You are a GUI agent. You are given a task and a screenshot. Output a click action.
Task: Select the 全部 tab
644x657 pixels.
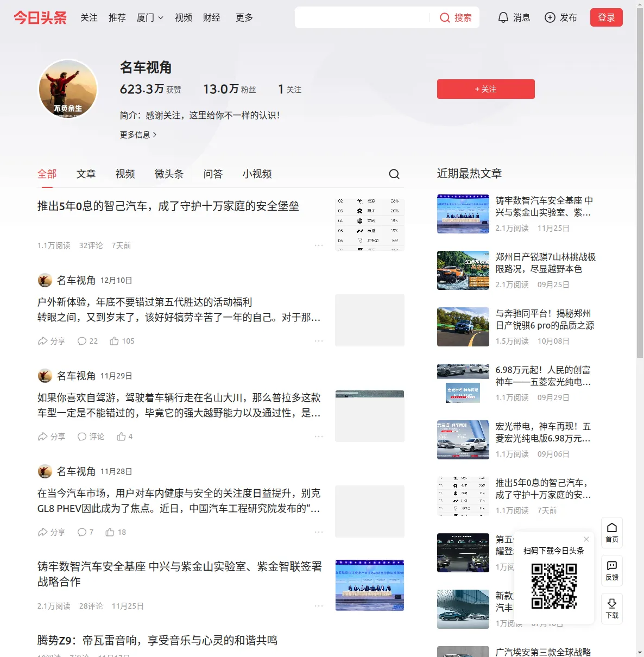tap(47, 174)
